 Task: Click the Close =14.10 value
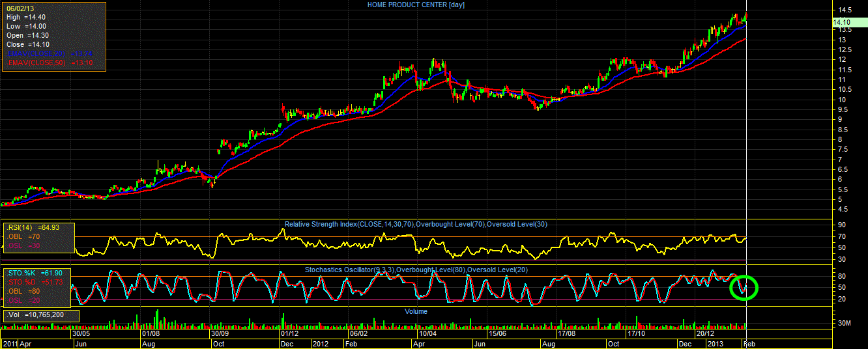[27, 44]
